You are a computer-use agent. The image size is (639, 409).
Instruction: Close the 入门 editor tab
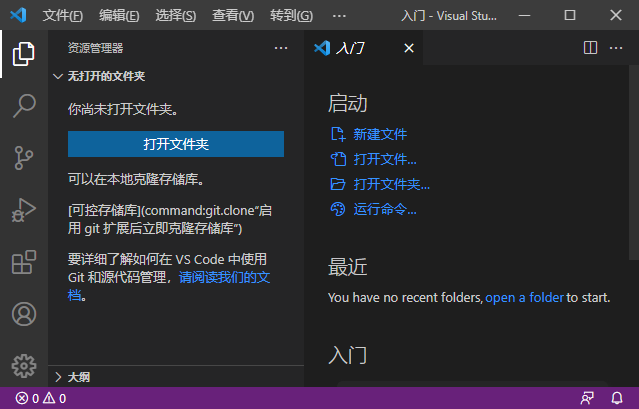[409, 48]
